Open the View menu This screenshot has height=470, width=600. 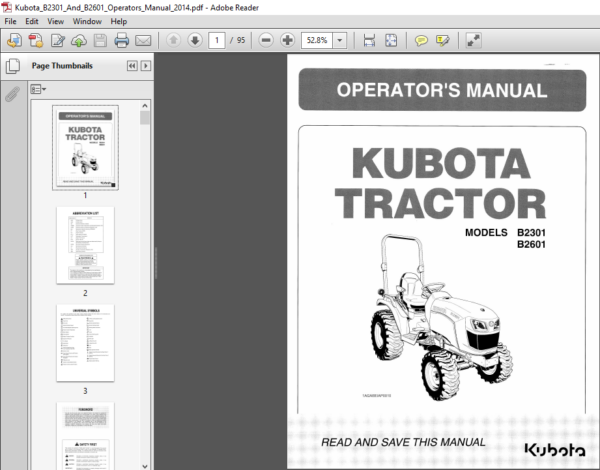(55, 21)
